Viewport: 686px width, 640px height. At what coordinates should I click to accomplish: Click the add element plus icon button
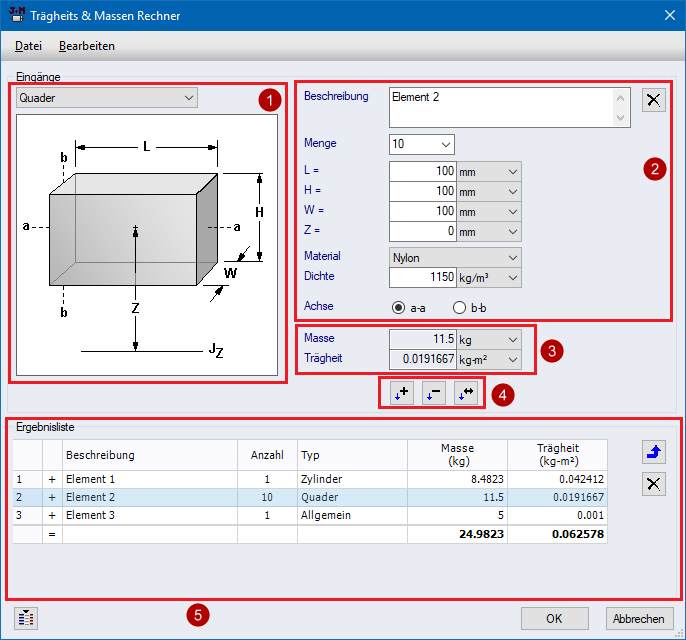click(402, 394)
